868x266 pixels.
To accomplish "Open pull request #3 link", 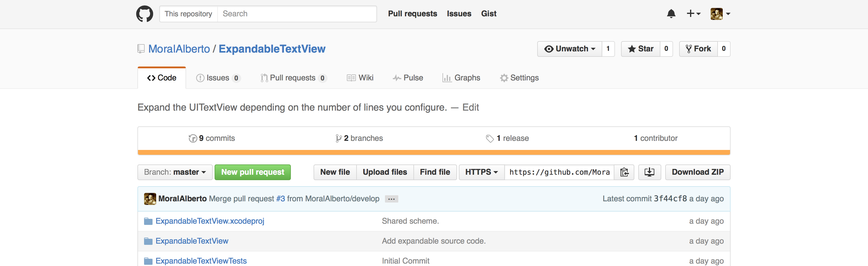I will click(280, 199).
